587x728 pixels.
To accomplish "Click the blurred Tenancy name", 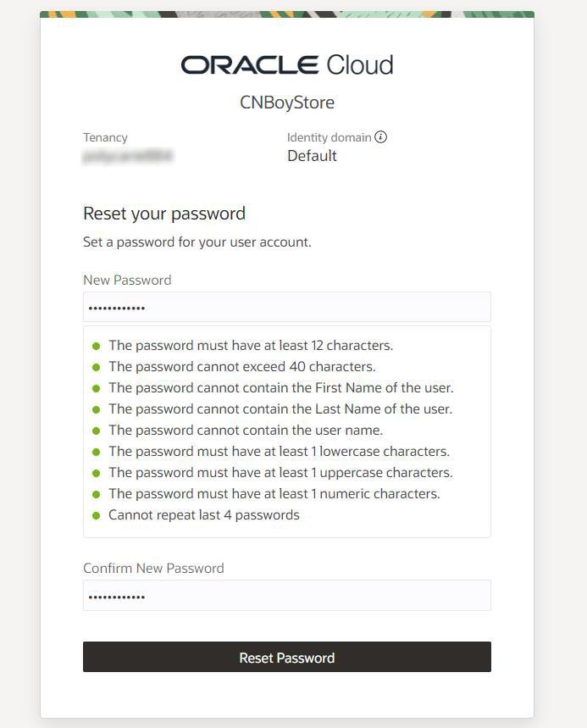I will tap(128, 156).
